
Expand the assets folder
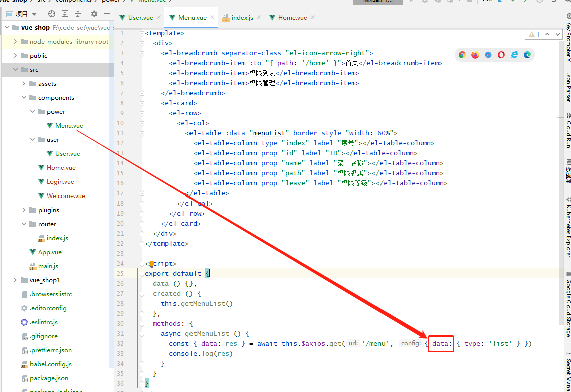pos(24,83)
